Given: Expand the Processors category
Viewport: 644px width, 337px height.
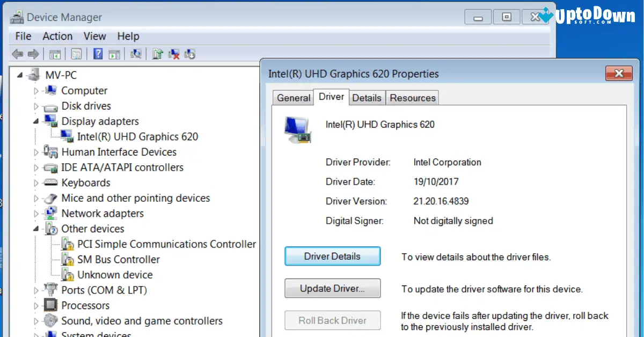Looking at the screenshot, I should click(x=35, y=305).
